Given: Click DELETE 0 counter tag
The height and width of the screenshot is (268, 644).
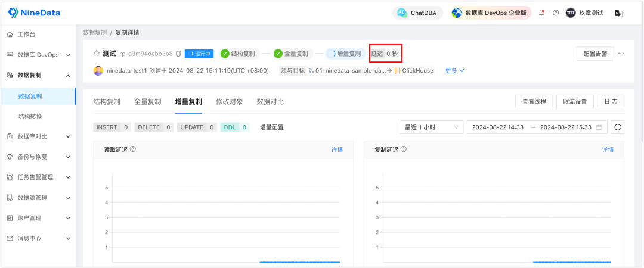Looking at the screenshot, I should click(154, 127).
